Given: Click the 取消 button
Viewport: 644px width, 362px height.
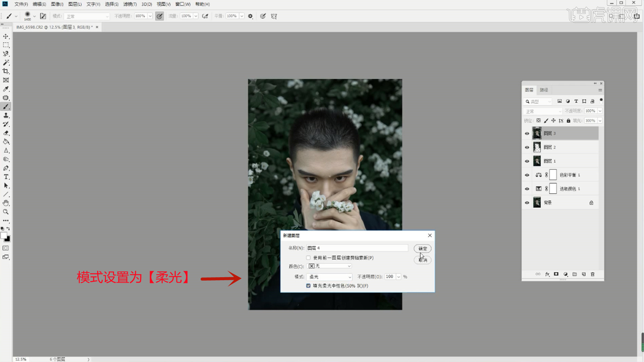Looking at the screenshot, I should click(422, 260).
